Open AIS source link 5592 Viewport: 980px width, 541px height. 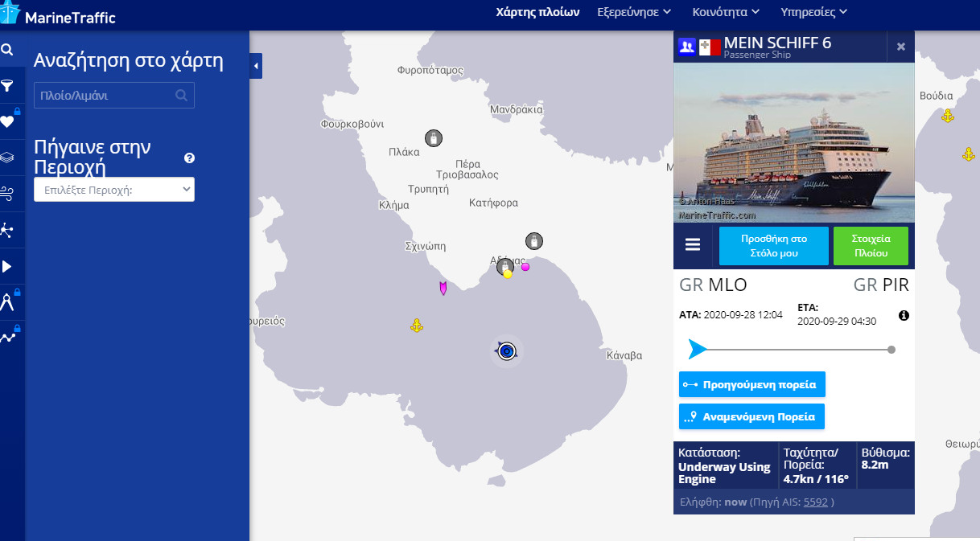pos(816,502)
